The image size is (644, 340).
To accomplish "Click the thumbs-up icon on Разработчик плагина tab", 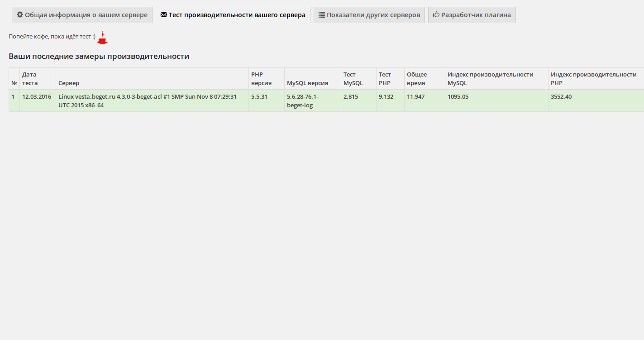I will click(x=436, y=14).
